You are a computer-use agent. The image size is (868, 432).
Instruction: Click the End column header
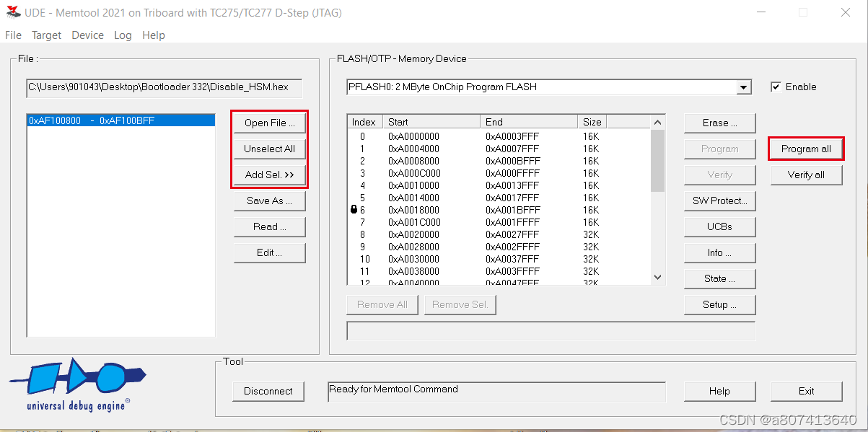[x=529, y=122]
